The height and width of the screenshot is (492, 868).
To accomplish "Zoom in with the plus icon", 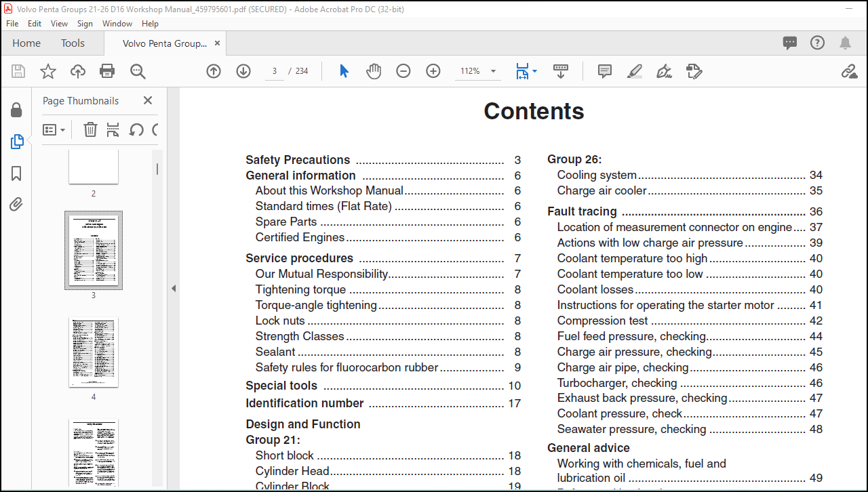I will (433, 71).
